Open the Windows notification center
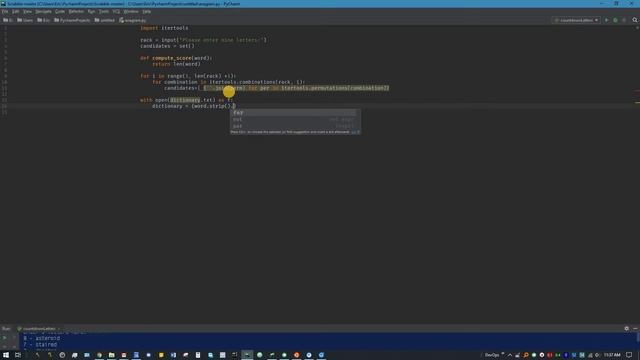640x360 pixels. click(x=629, y=355)
